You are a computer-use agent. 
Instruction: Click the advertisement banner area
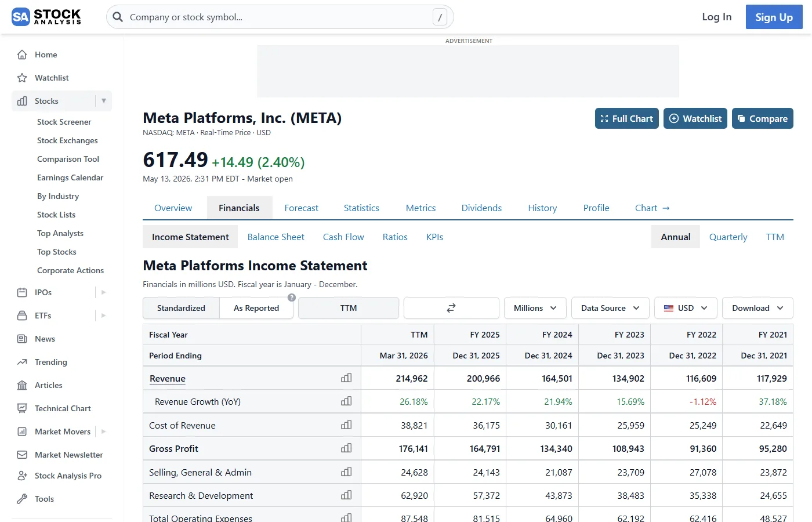point(468,71)
